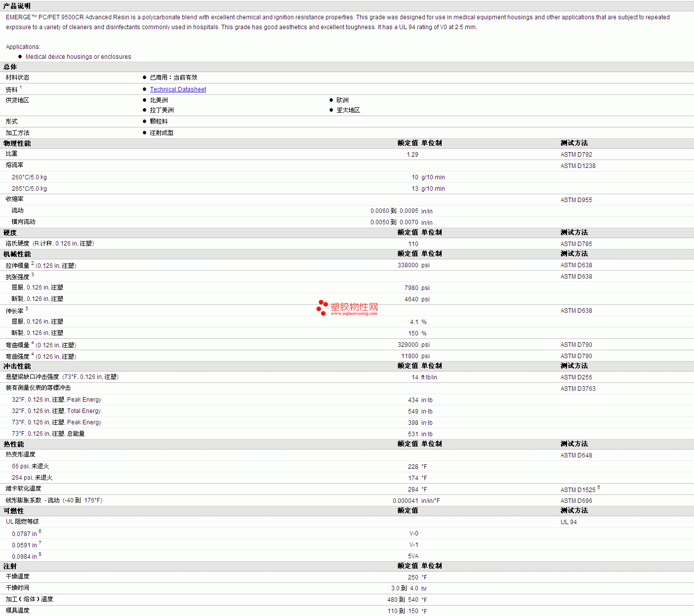
Task: Select the 硬度 section header
Action: pos(10,233)
